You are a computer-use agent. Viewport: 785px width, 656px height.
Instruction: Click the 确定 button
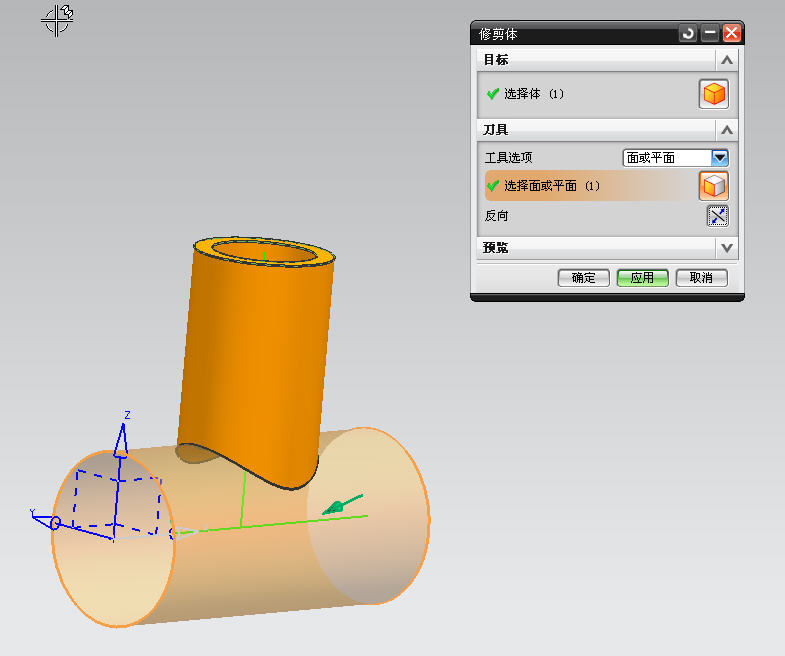583,278
